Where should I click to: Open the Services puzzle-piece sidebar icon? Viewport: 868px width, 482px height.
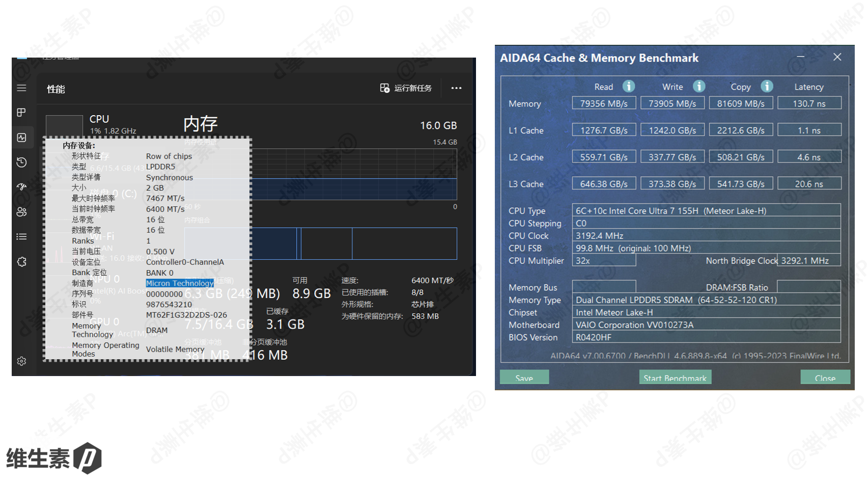pos(21,262)
